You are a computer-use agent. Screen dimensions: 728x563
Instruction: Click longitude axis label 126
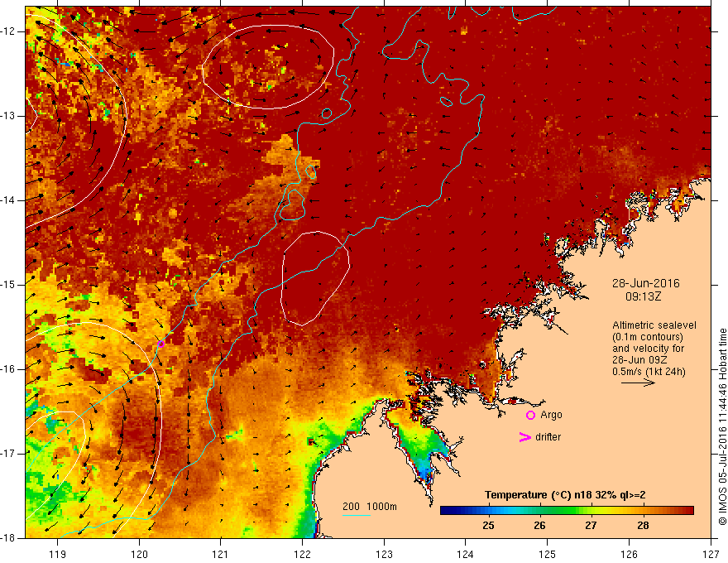click(x=629, y=554)
